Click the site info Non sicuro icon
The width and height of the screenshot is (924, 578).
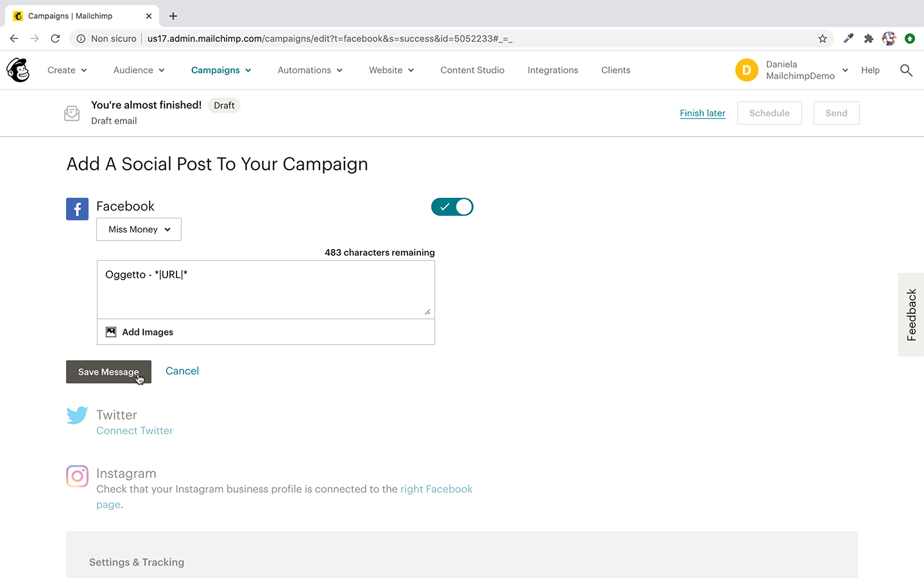click(x=81, y=39)
